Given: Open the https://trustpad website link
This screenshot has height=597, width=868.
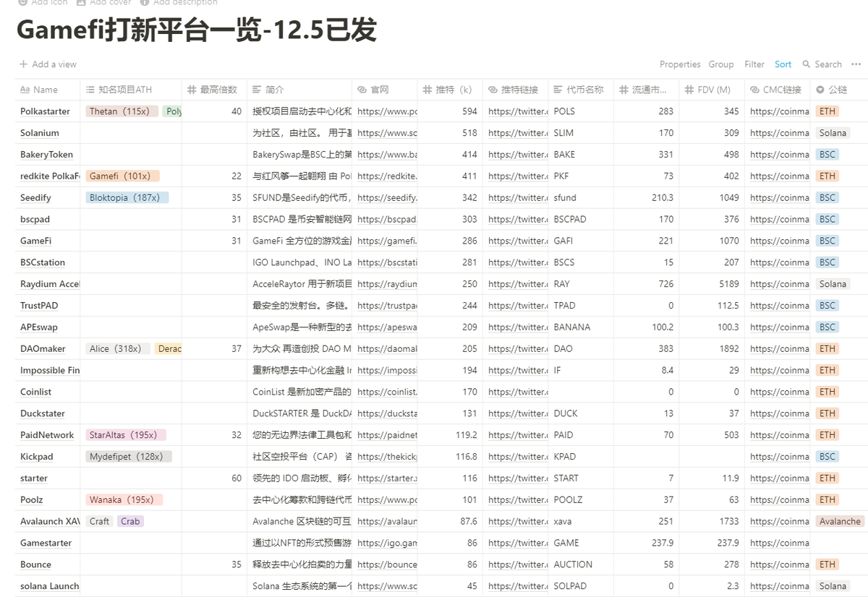Looking at the screenshot, I should 387,306.
